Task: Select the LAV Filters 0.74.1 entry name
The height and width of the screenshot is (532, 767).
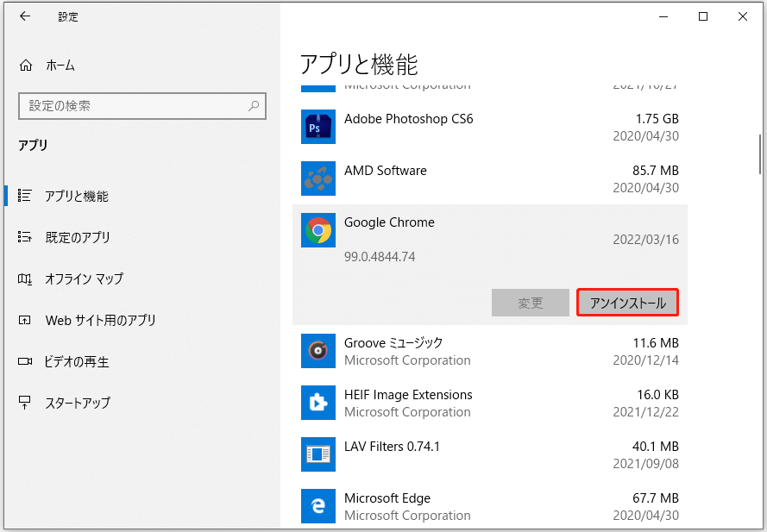Action: (392, 447)
